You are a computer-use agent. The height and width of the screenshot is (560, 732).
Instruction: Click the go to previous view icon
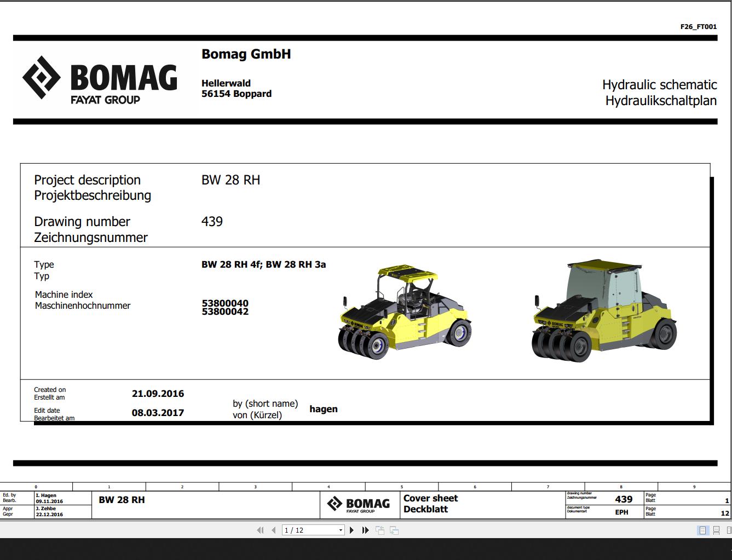point(380,530)
